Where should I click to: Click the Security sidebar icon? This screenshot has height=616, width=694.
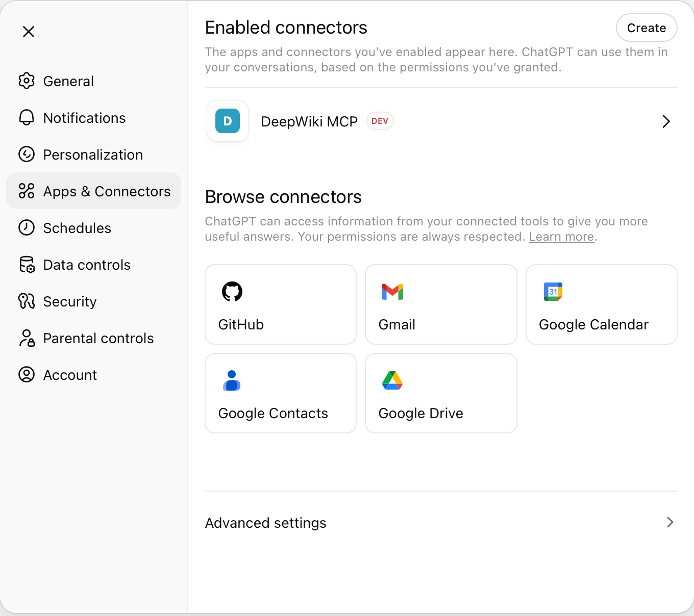click(x=27, y=301)
